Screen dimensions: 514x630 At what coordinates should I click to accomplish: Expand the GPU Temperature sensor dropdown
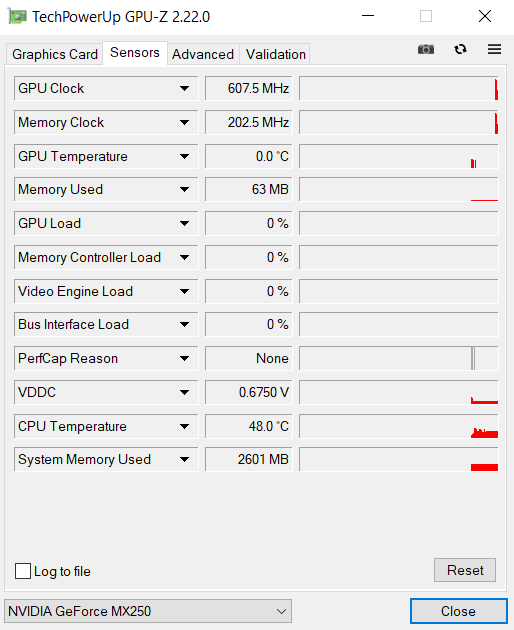[x=184, y=156]
